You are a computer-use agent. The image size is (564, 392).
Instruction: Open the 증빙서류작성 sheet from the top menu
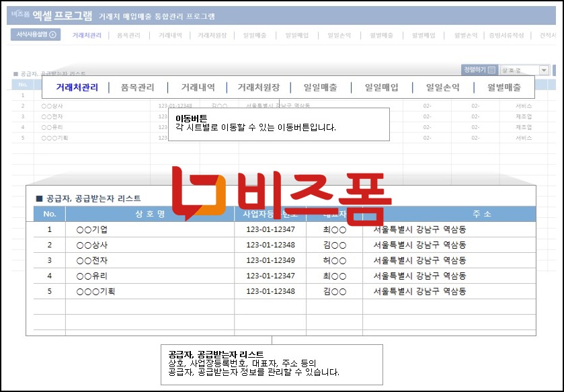506,35
